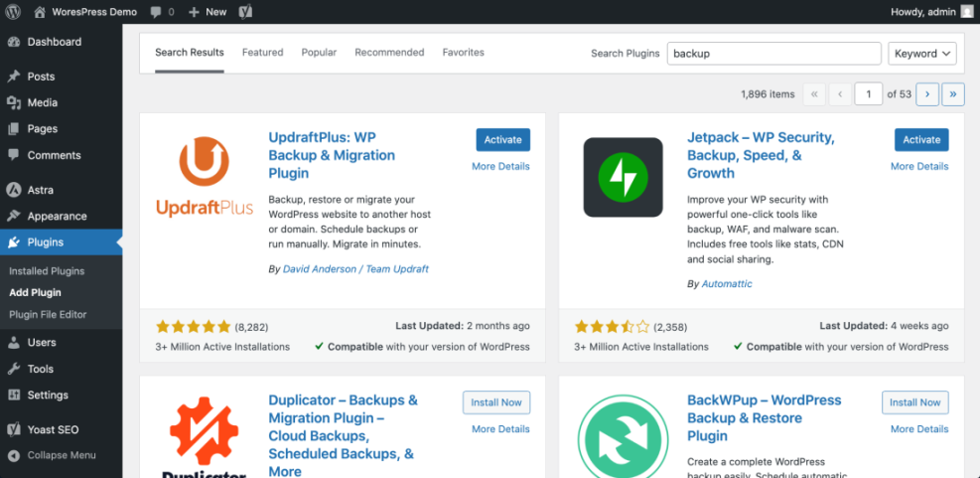Switch to the Favorites tab
This screenshot has width=980, height=478.
(463, 53)
